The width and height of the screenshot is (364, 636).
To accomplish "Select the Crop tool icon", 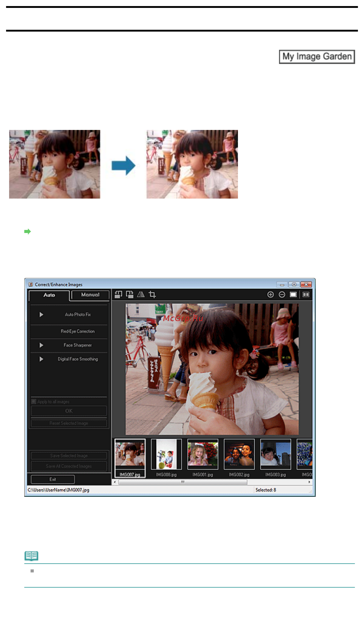I will point(152,295).
